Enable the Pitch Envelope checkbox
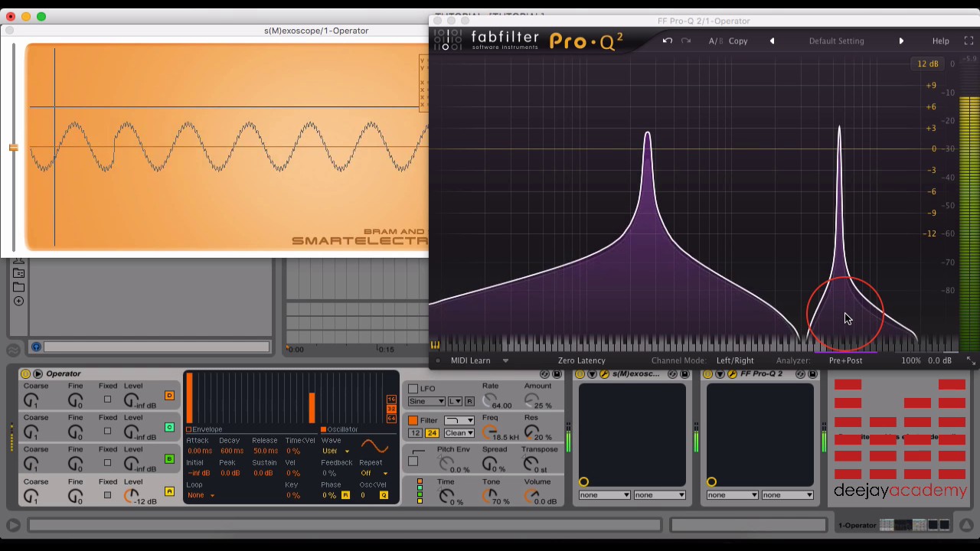The height and width of the screenshot is (551, 980). coord(413,460)
